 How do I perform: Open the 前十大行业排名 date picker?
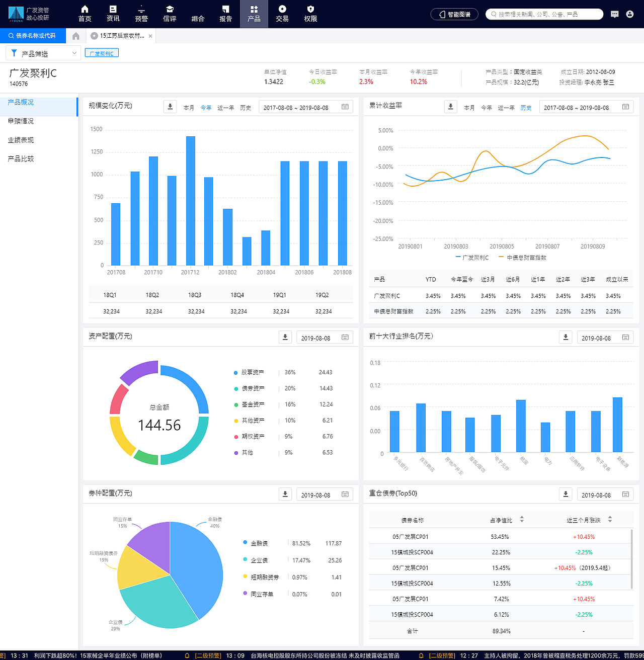pos(605,338)
